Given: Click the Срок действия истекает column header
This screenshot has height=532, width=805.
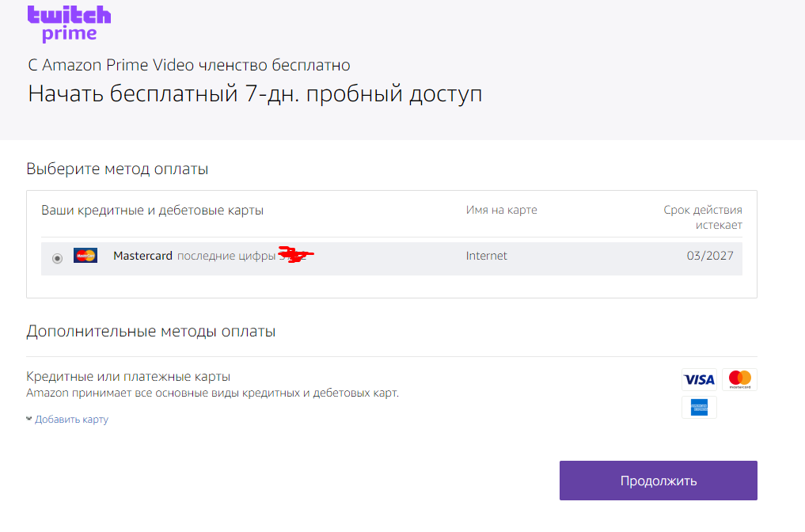Looking at the screenshot, I should tap(703, 217).
